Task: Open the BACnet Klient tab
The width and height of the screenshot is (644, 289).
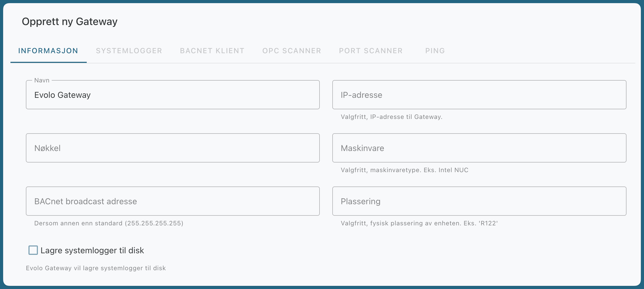Action: (x=212, y=51)
